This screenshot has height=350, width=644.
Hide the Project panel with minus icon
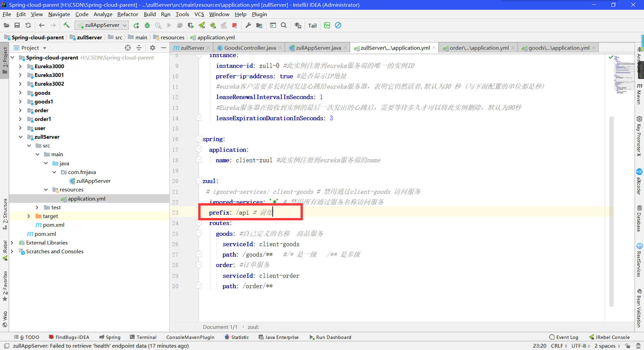[164, 48]
